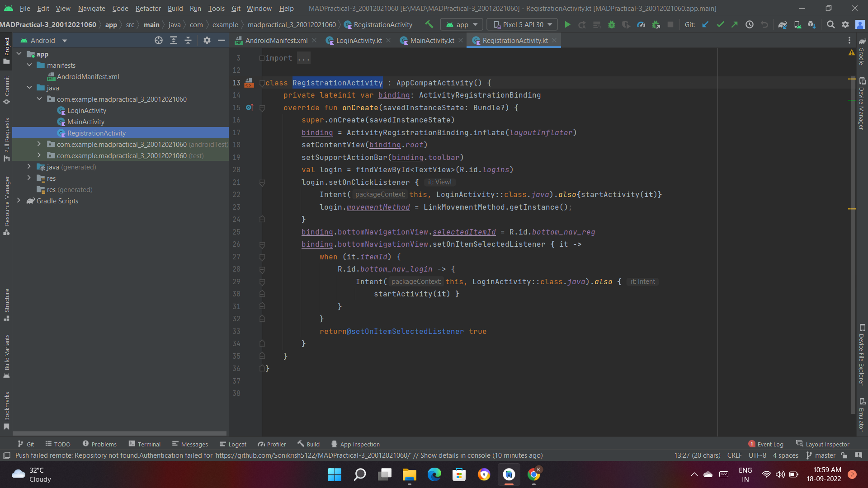
Task: Expand the res folder
Action: click(x=29, y=178)
